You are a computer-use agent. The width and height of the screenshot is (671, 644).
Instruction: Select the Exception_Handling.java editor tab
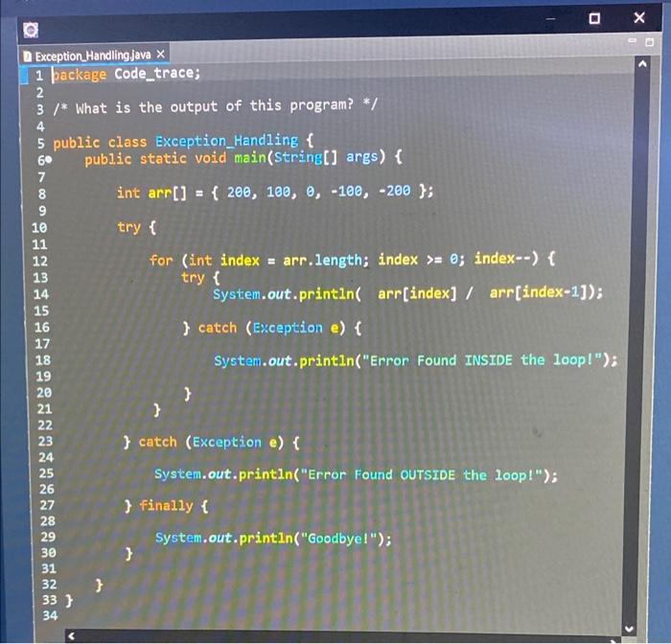pyautogui.click(x=94, y=56)
